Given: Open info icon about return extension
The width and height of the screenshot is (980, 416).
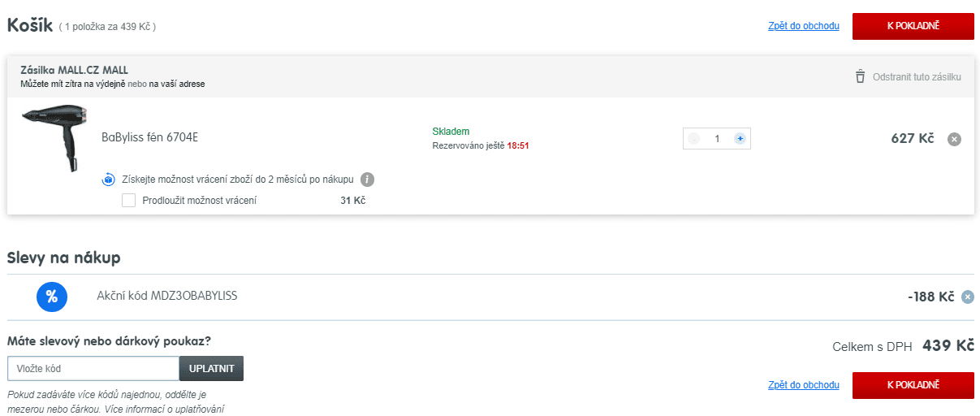Looking at the screenshot, I should tap(367, 180).
